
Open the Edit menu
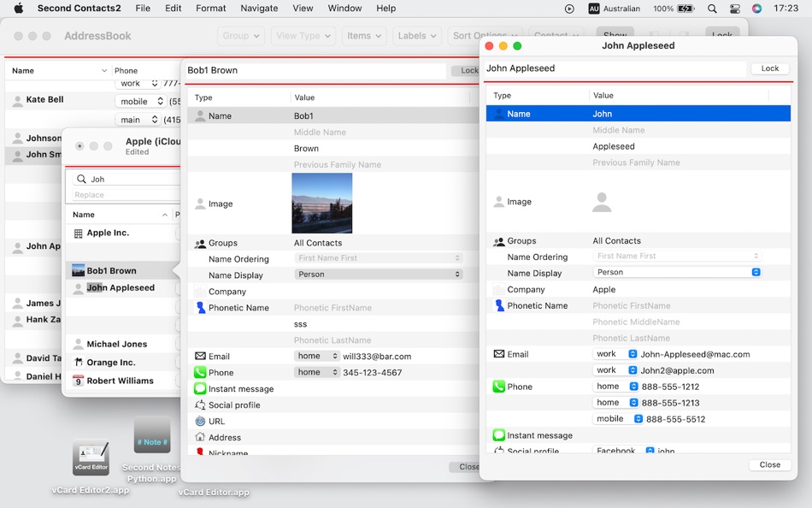tap(173, 9)
